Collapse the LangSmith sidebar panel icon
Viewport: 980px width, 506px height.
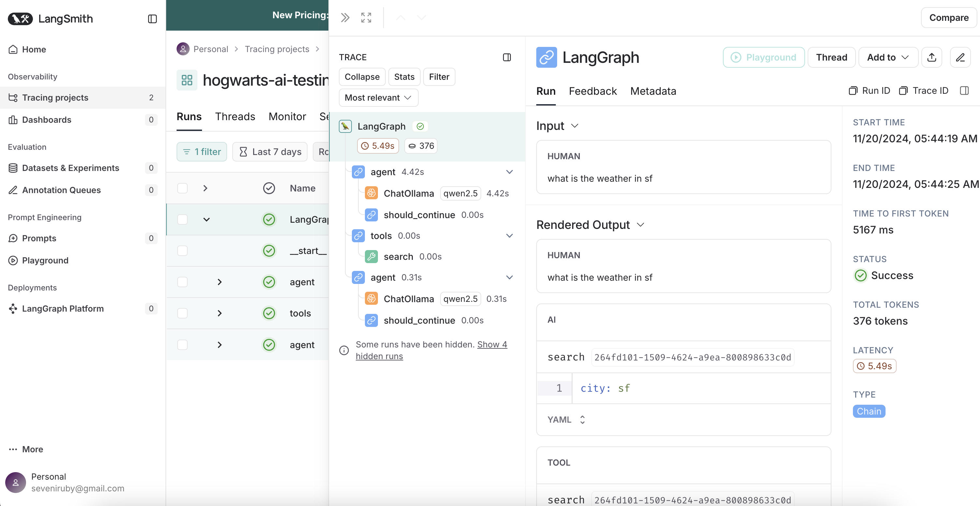coord(152,19)
